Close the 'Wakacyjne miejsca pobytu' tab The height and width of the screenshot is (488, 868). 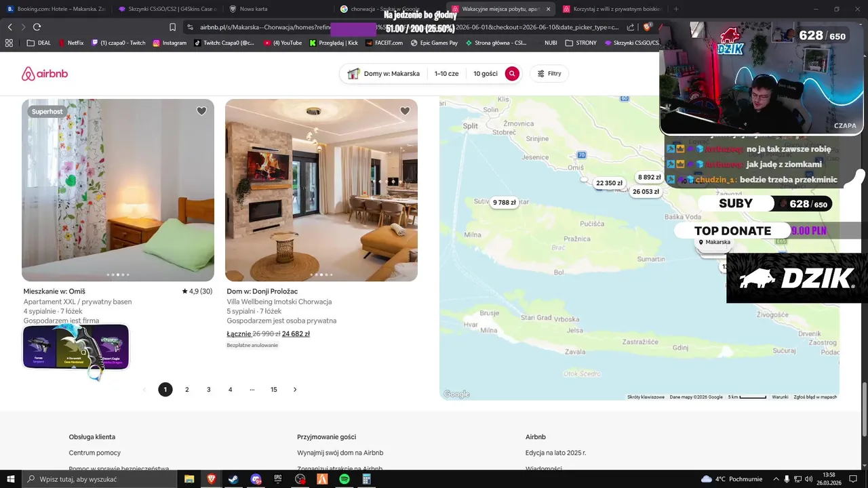[547, 9]
